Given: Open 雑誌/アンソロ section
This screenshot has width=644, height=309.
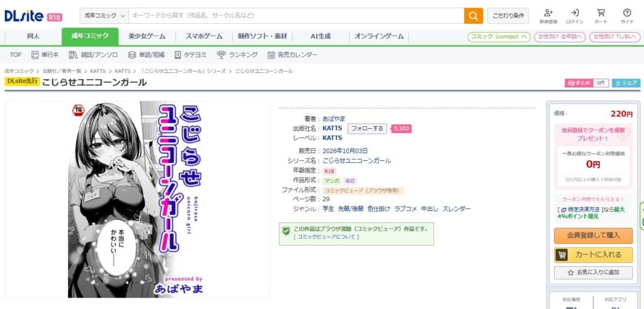Looking at the screenshot, I should [93, 55].
